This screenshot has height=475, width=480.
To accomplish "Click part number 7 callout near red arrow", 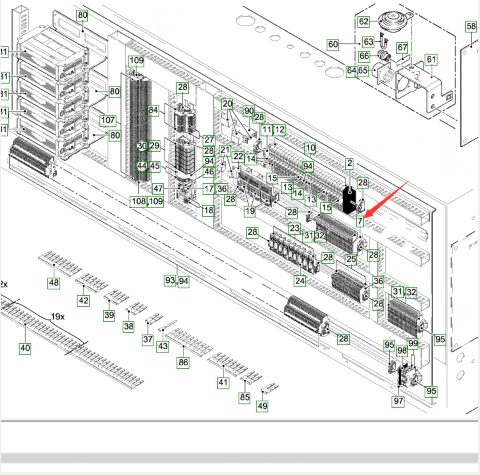I will point(360,221).
